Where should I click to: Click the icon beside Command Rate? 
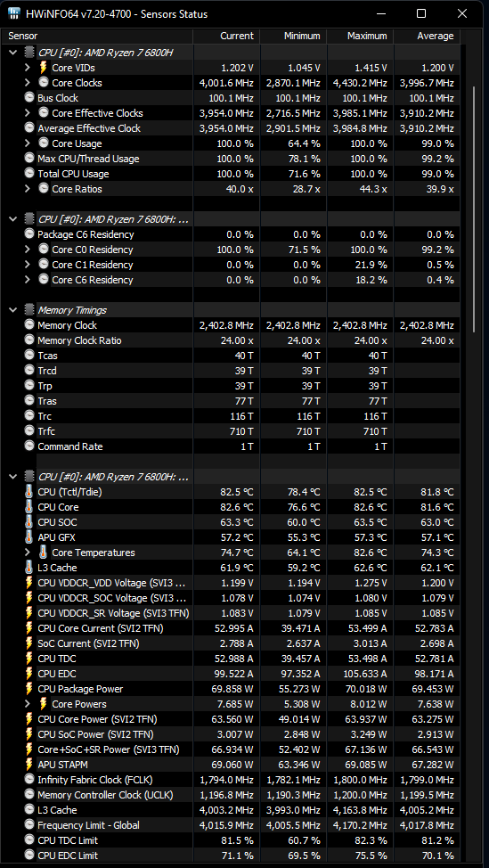(29, 446)
